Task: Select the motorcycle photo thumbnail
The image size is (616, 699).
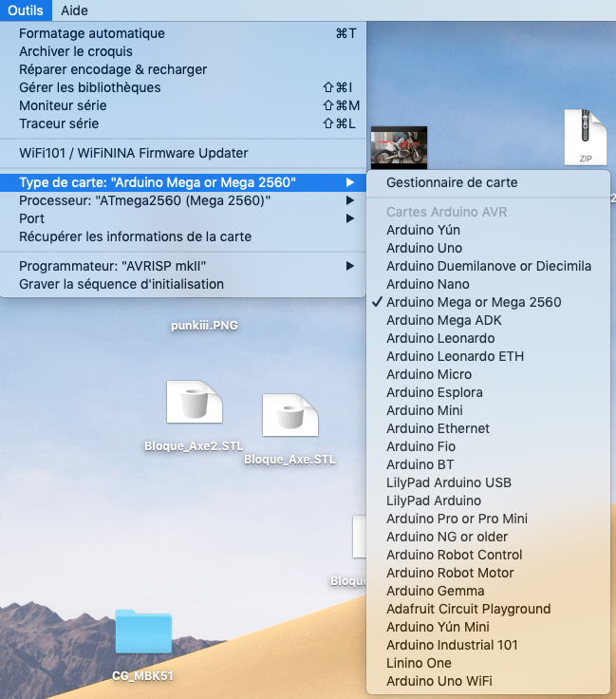Action: (x=399, y=147)
